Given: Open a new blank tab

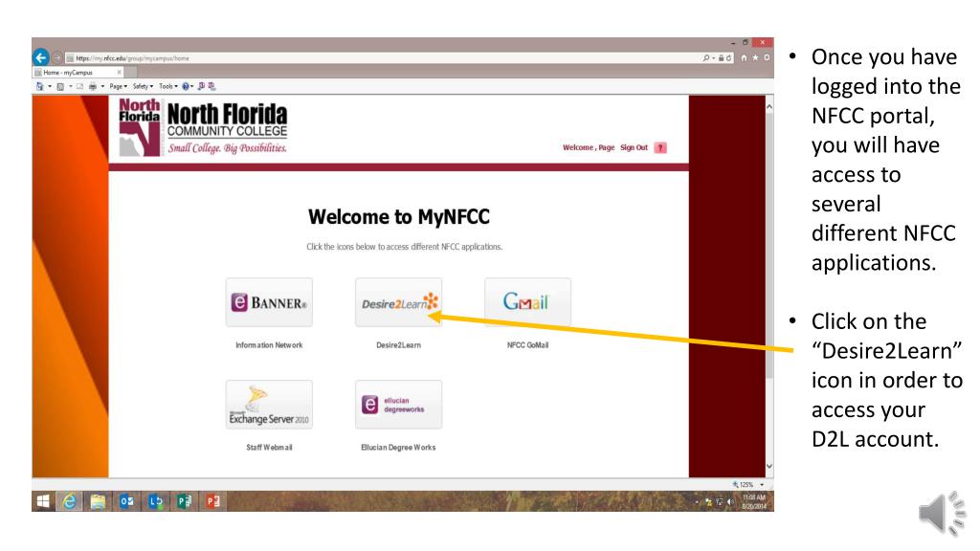Looking at the screenshot, I should coord(131,73).
